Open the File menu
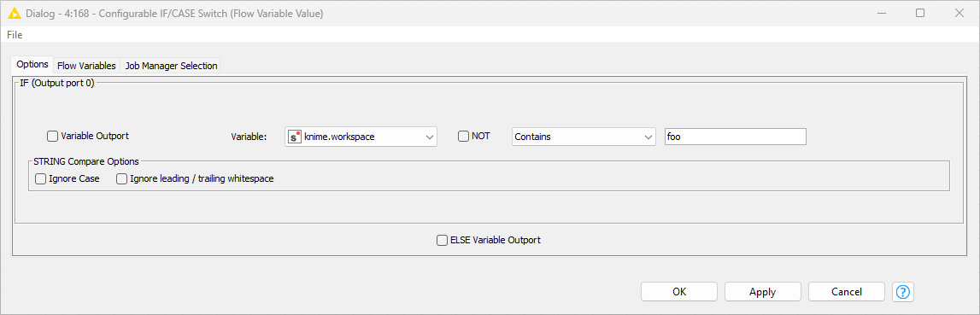The width and height of the screenshot is (980, 315). (x=15, y=35)
